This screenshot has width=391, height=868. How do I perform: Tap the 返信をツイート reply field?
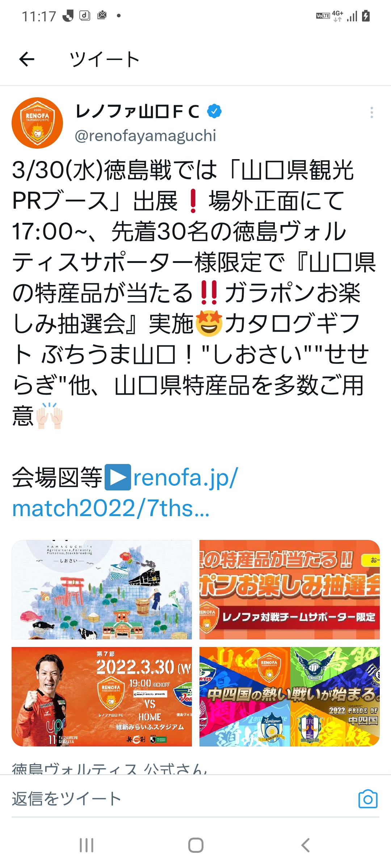click(x=181, y=799)
